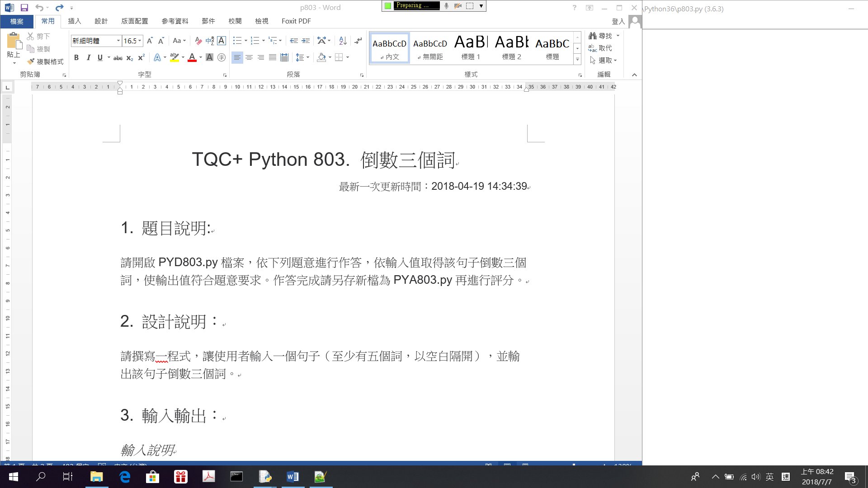Open the Select (選取) dropdown in Editing group
Screen dimensions: 868x488
coord(604,60)
